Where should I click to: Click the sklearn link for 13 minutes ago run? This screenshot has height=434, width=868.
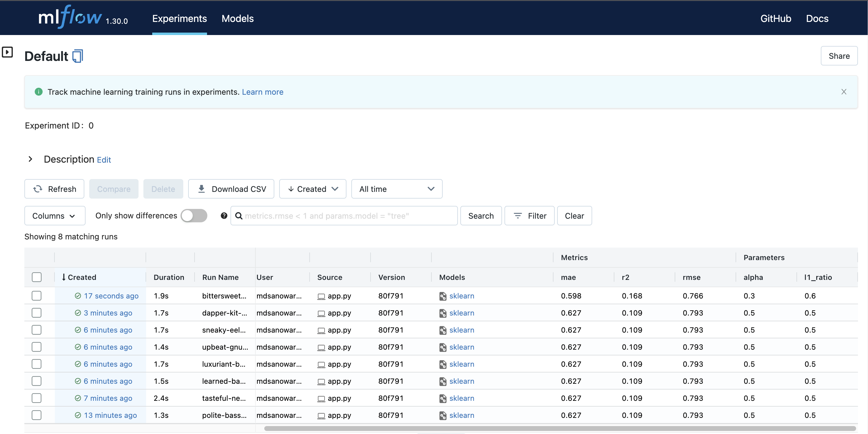pos(462,415)
